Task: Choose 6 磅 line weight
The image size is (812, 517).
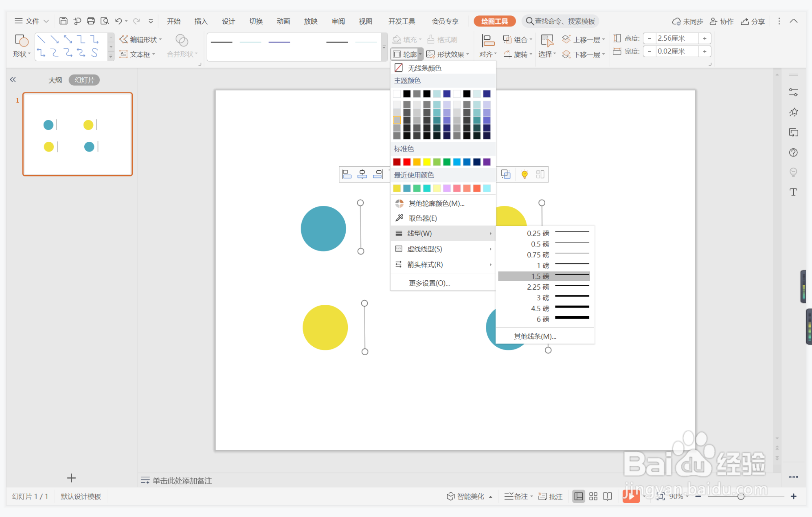Action: 544,319
